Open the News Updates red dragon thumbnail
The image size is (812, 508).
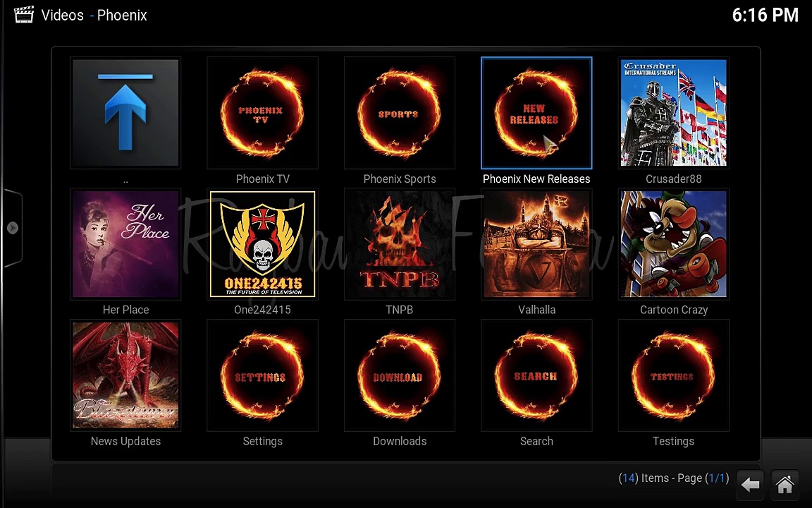[x=125, y=376]
